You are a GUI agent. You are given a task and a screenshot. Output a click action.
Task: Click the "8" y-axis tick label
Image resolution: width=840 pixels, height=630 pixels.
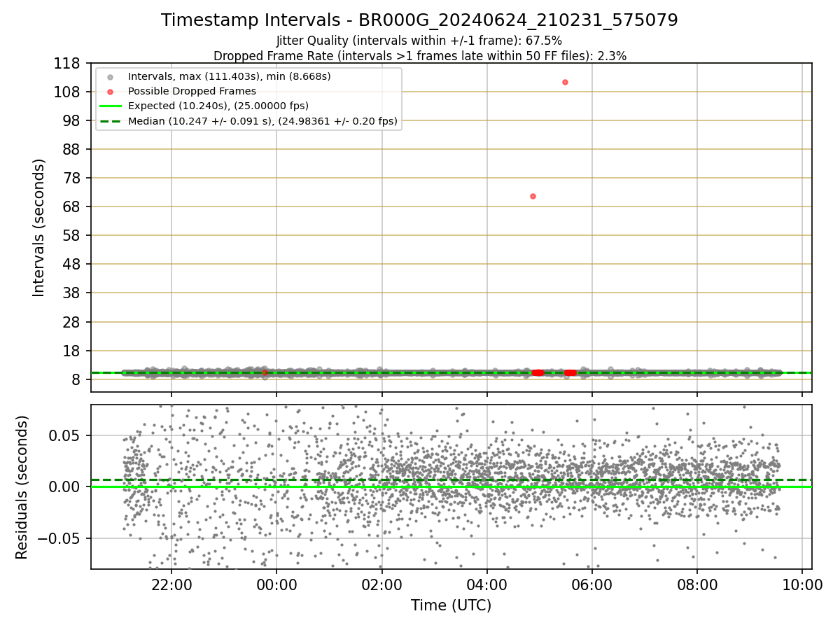tap(77, 379)
